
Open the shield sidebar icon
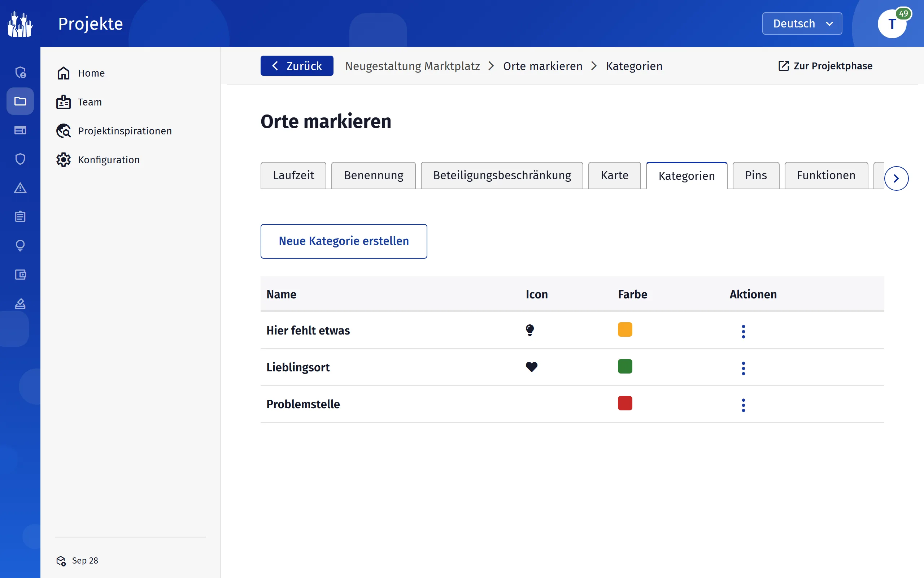click(x=20, y=159)
